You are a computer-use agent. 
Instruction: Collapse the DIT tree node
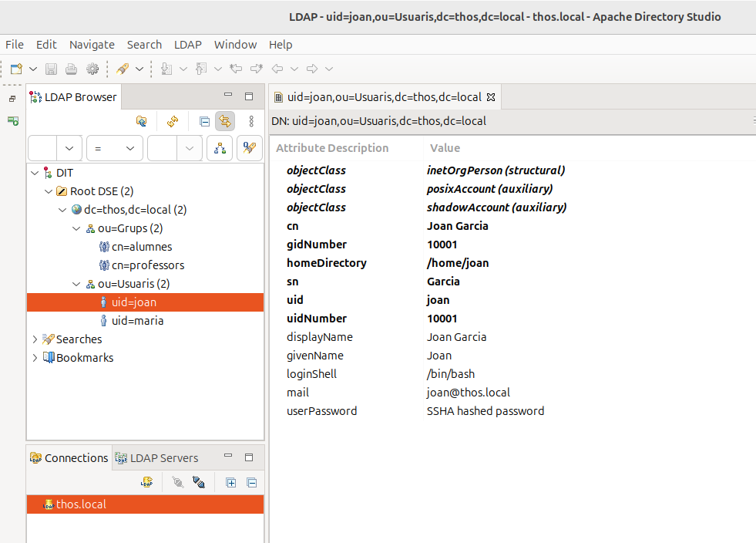(35, 173)
